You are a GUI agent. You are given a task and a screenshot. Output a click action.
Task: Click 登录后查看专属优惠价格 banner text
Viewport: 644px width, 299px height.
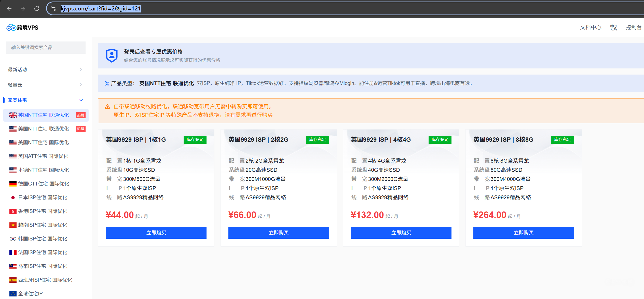(x=153, y=52)
